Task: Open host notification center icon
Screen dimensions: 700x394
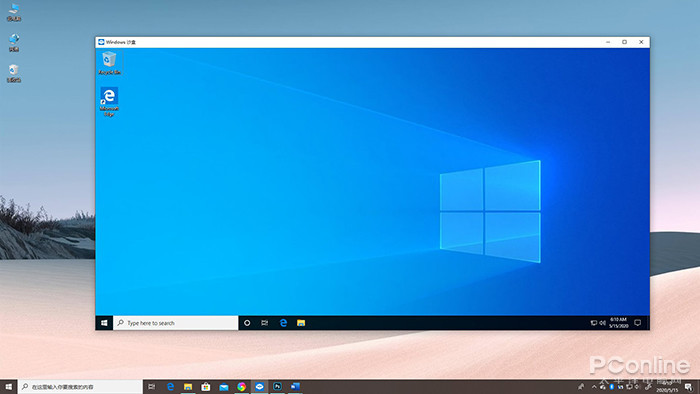Action: pos(689,387)
